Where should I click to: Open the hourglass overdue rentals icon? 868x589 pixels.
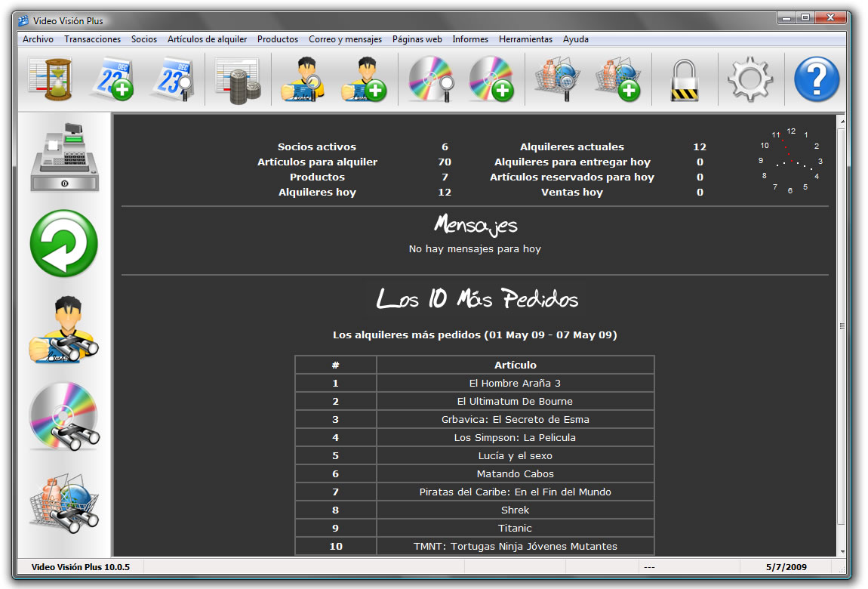pos(51,80)
